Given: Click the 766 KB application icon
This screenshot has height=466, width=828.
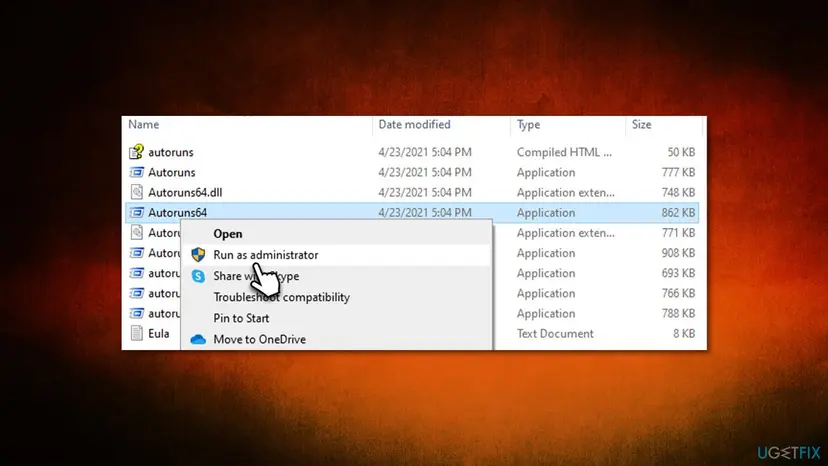Looking at the screenshot, I should click(x=136, y=293).
